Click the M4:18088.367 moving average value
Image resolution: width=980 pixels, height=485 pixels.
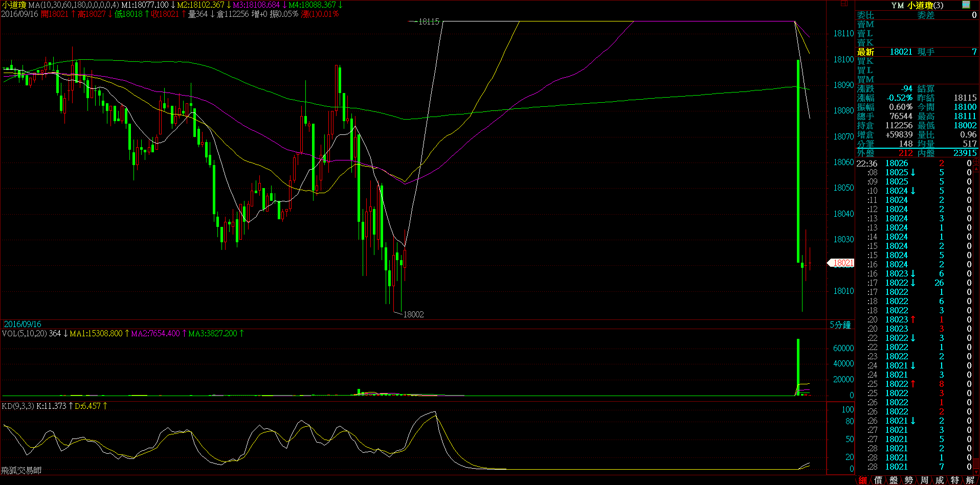pyautogui.click(x=313, y=5)
